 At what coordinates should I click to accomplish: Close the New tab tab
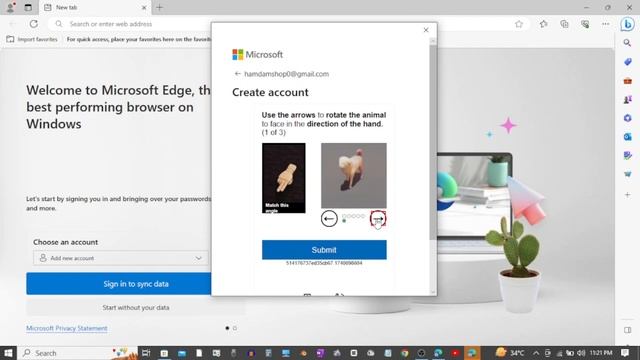[x=144, y=7]
